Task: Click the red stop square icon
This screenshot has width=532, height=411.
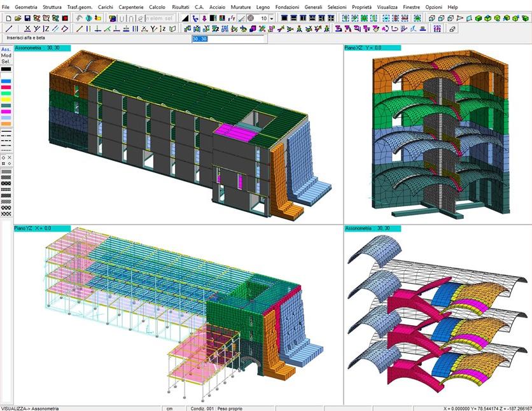Action: click(65, 18)
